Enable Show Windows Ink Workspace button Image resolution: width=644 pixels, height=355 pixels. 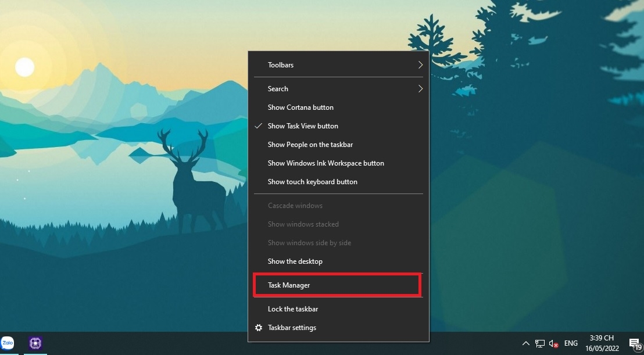[x=338, y=163]
